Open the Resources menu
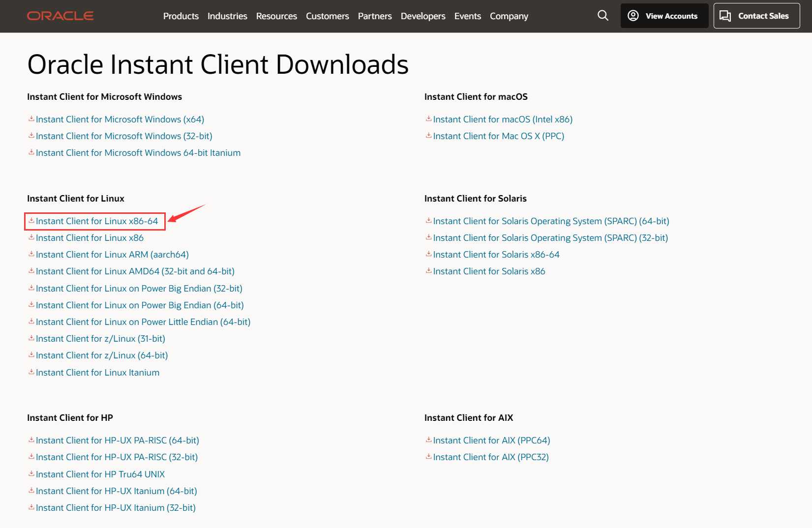The height and width of the screenshot is (528, 812). pyautogui.click(x=276, y=16)
